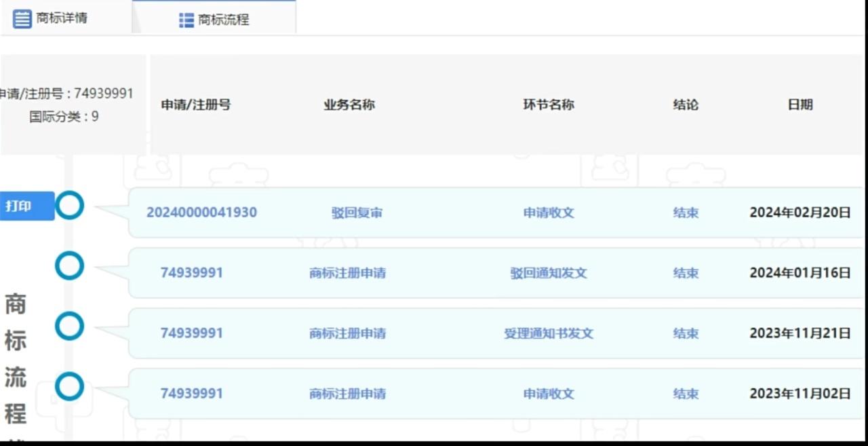Click 结束 in the 2024年01月16日 row
Screen dimensions: 868x446
686,273
